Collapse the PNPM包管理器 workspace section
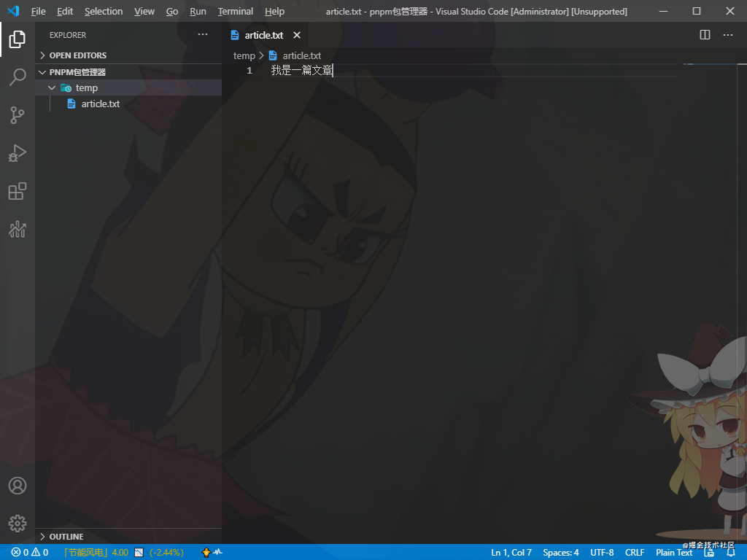Screen dimensions: 747x560 point(128,72)
